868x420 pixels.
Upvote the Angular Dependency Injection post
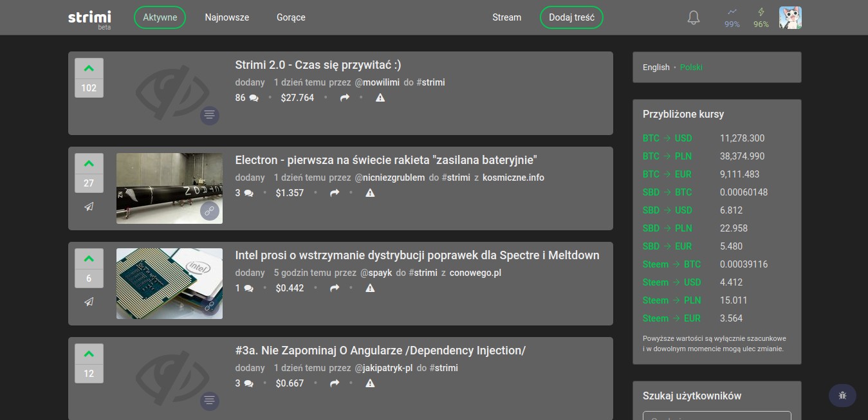(89, 354)
